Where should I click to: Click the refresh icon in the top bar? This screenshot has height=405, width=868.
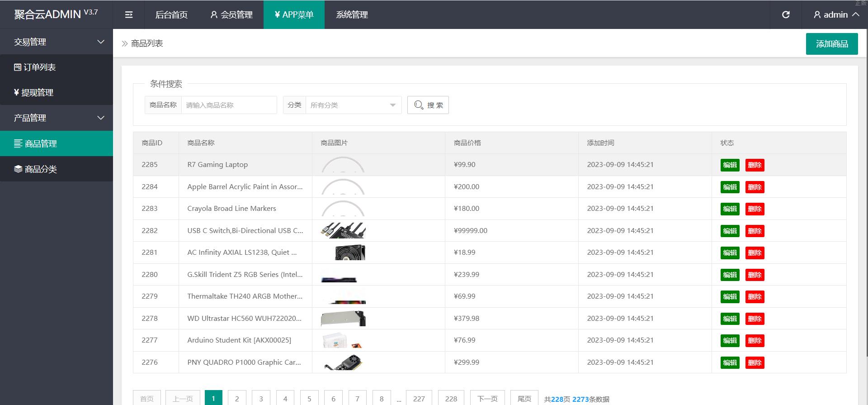(786, 15)
